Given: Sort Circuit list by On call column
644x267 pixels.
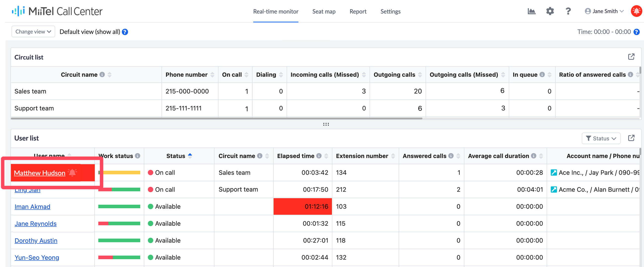Looking at the screenshot, I should pyautogui.click(x=246, y=75).
